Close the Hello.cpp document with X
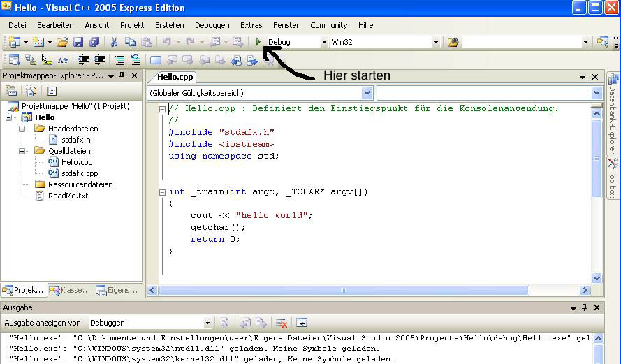The width and height of the screenshot is (621, 364). [595, 77]
